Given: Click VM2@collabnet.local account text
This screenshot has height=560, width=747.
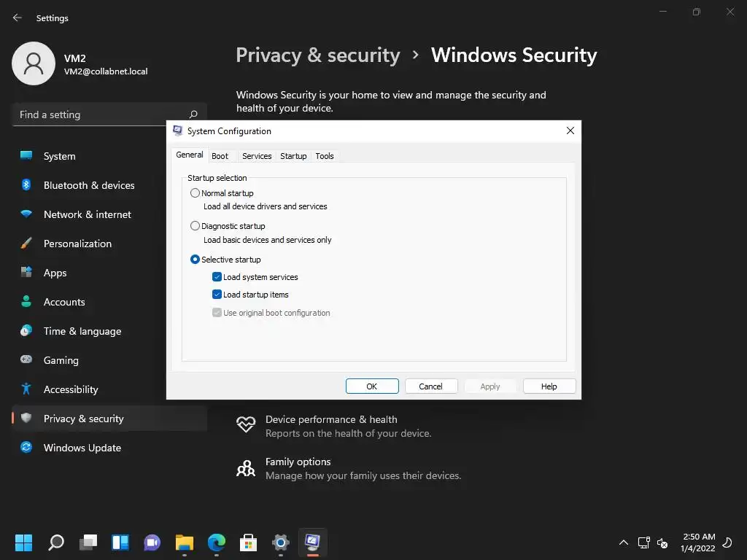Looking at the screenshot, I should [x=106, y=71].
